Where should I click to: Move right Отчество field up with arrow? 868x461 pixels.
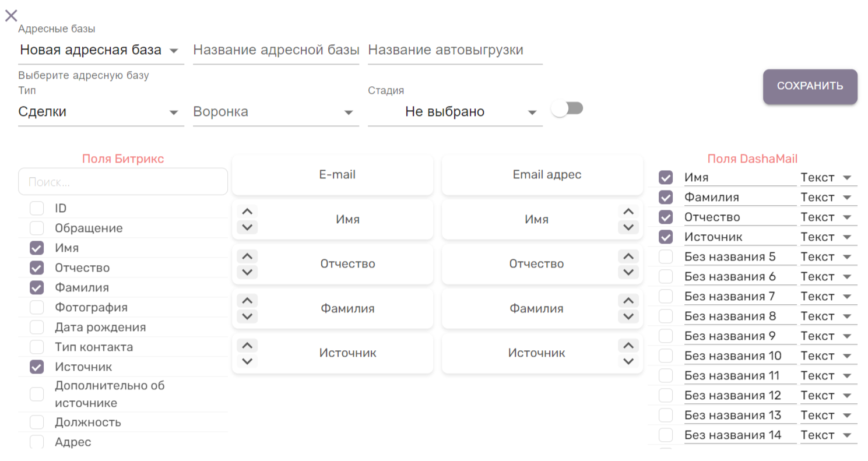627,256
